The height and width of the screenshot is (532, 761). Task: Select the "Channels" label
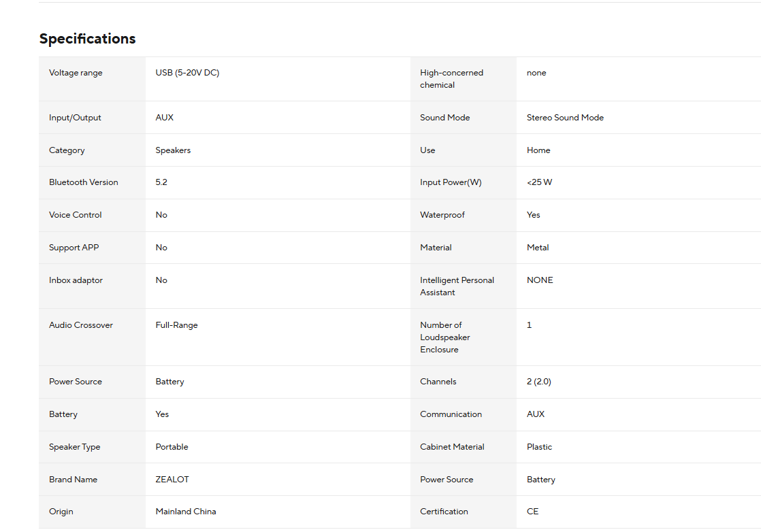coord(438,382)
